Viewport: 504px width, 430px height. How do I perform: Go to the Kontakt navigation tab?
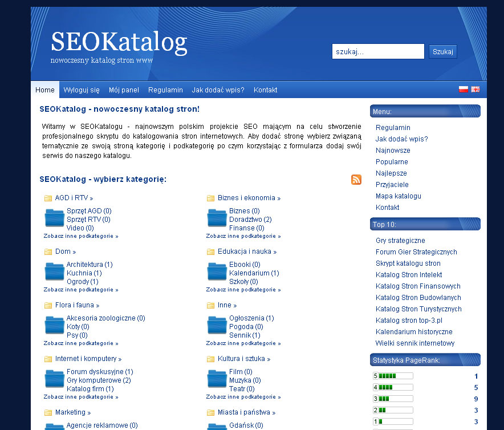click(265, 90)
